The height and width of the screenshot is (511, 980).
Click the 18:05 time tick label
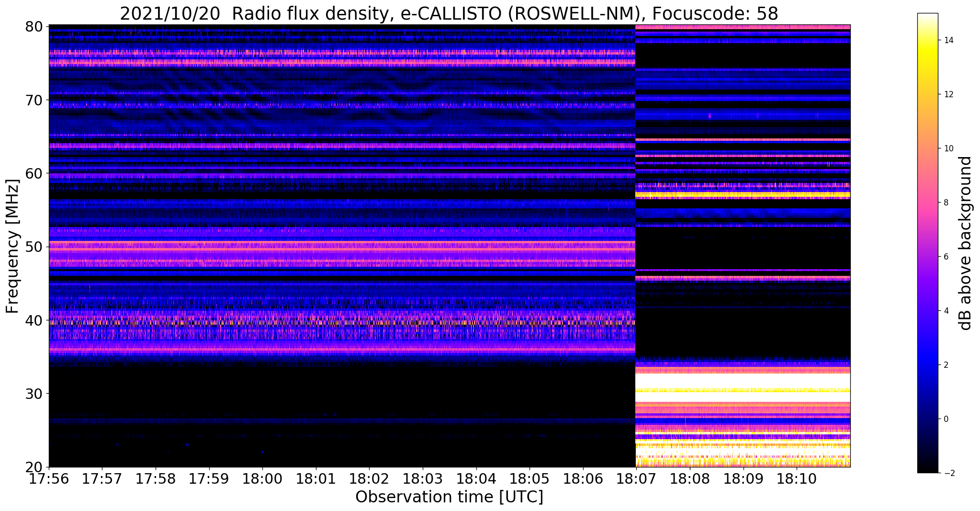tap(529, 479)
